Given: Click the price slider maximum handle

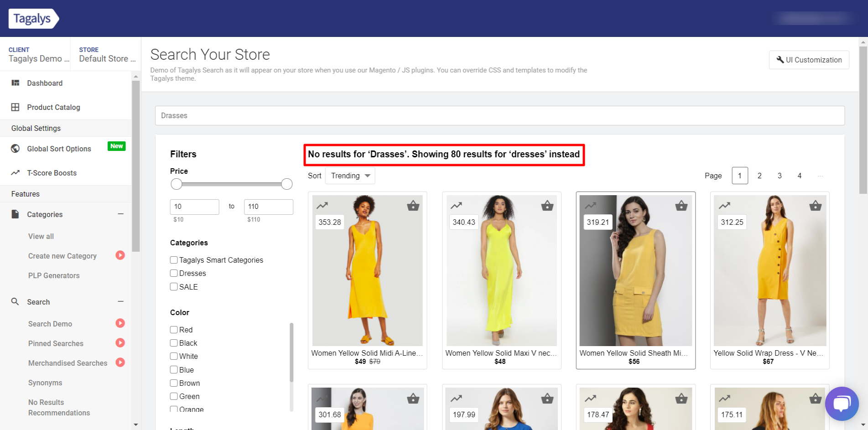Looking at the screenshot, I should click(x=287, y=184).
